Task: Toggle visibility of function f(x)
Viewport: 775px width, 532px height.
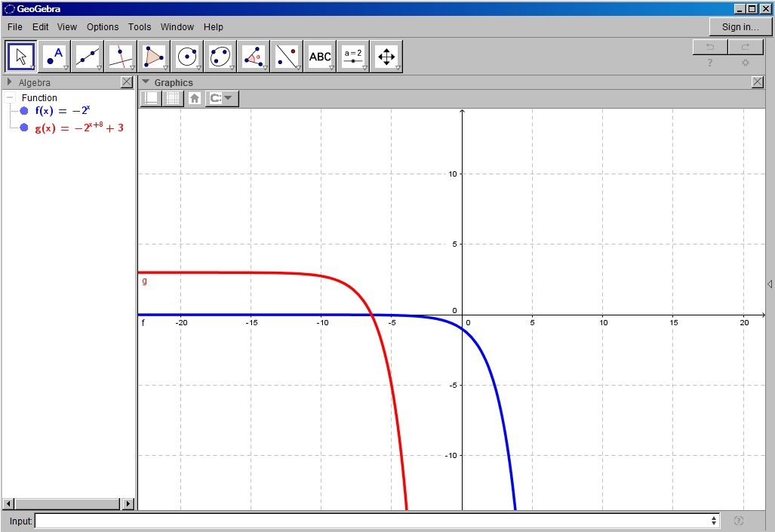Action: tap(24, 111)
